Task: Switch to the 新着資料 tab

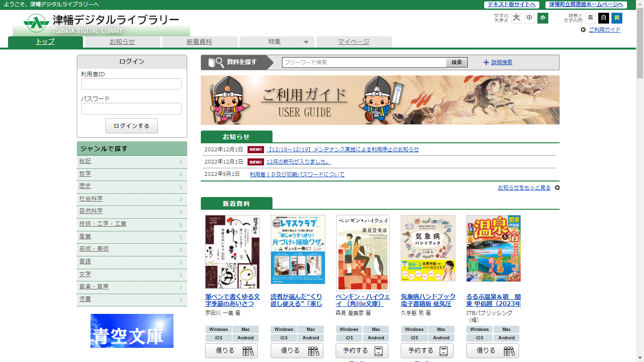Action: pyautogui.click(x=199, y=42)
